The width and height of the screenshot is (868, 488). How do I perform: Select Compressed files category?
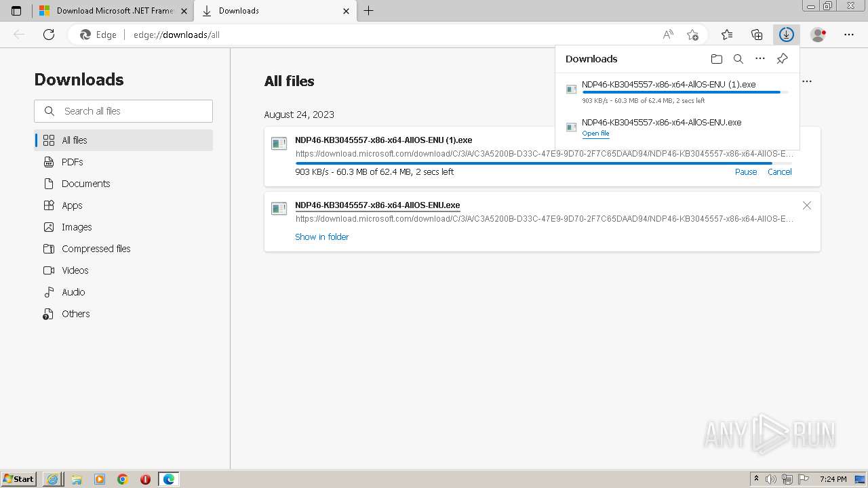[123, 249]
